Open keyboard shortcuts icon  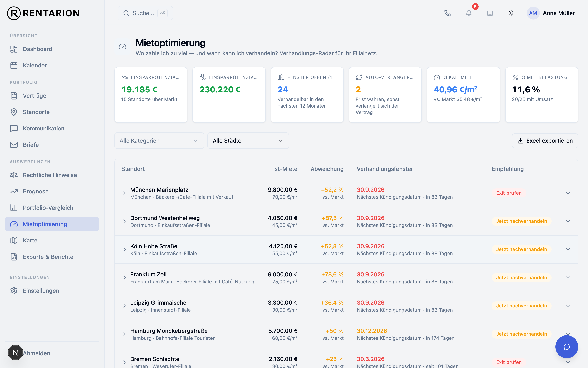[x=490, y=13]
